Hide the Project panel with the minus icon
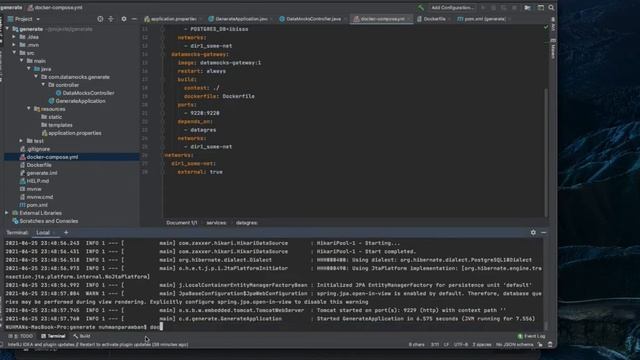 tap(134, 19)
